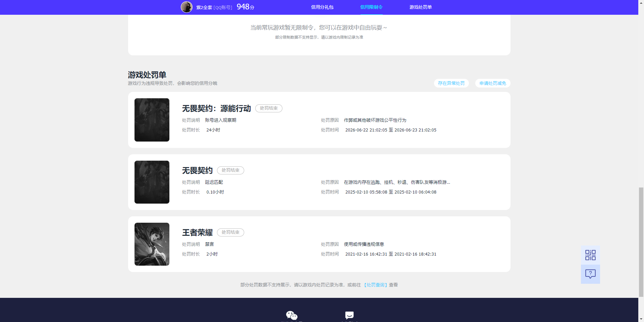
Task: Click the chat message icon in footer
Action: tap(349, 315)
